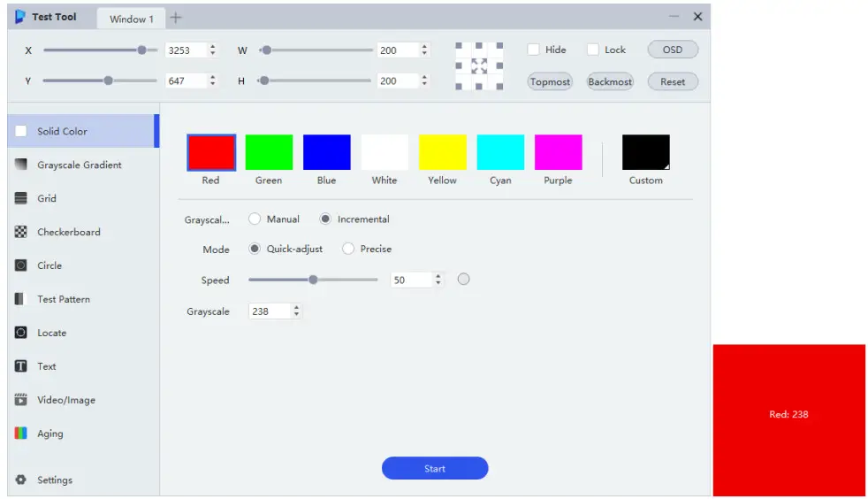Viewport: 868px width, 499px height.
Task: Click the X position stepper arrows
Action: tap(212, 50)
